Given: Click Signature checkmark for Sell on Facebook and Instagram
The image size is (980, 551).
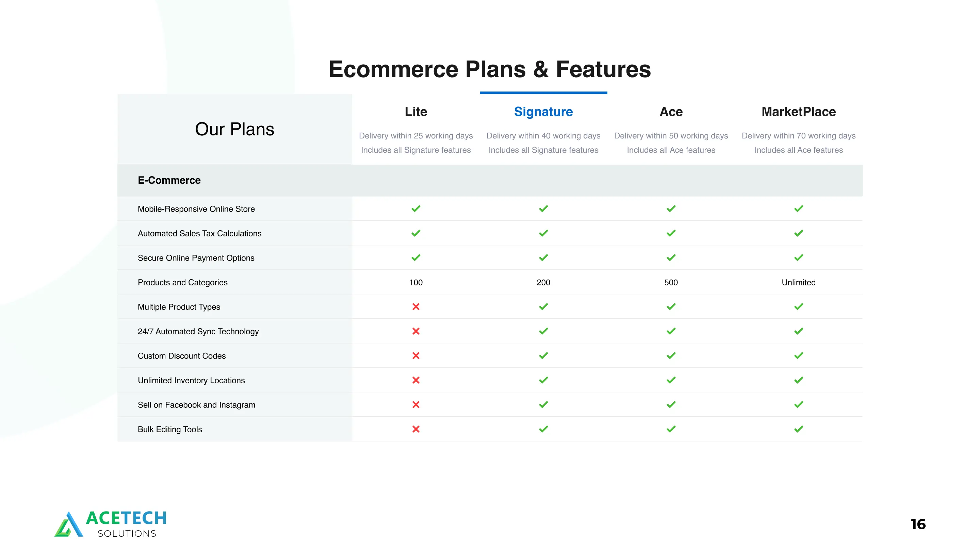Looking at the screenshot, I should (543, 405).
